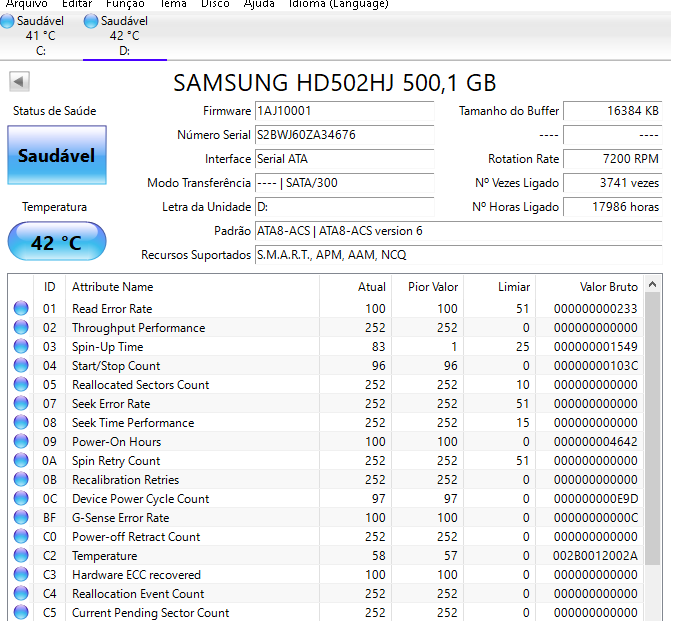Screen dimensions: 684x624
Task: Open the Ajuda menu
Action: (x=259, y=4)
